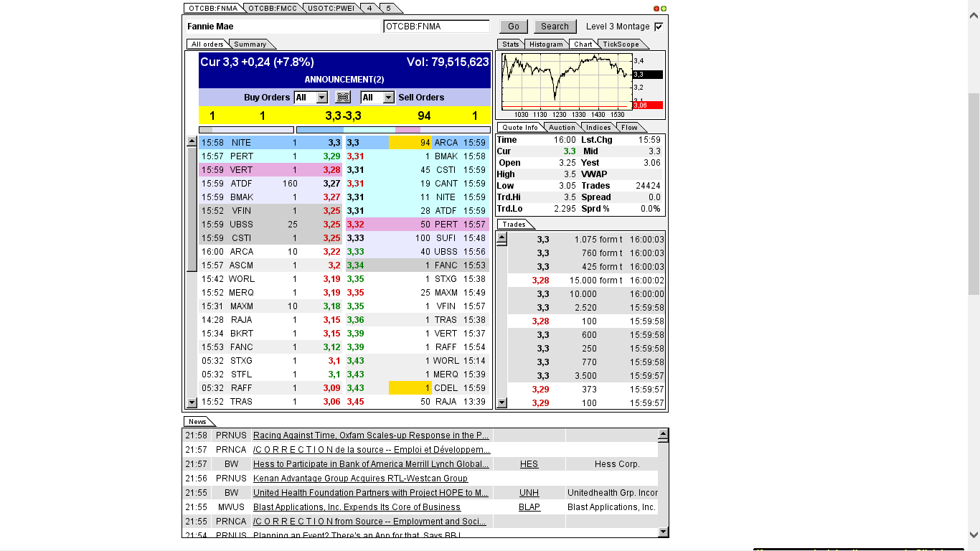Click the down arrow on the order book scrollbar
This screenshot has height=551, width=980.
click(x=191, y=402)
